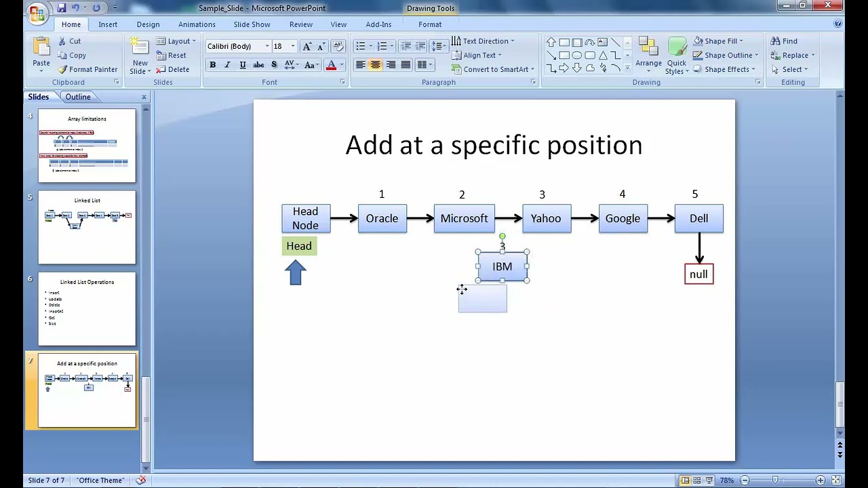This screenshot has height=488, width=868.
Task: Insert an oval shape from gallery
Action: (x=576, y=55)
